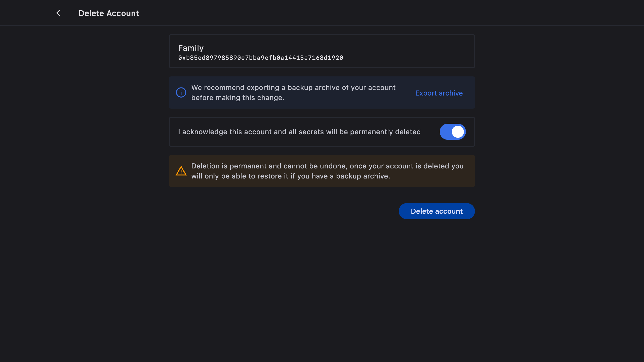The height and width of the screenshot is (362, 644).
Task: Click the 'Deletion is permanent' warning text
Action: click(327, 166)
